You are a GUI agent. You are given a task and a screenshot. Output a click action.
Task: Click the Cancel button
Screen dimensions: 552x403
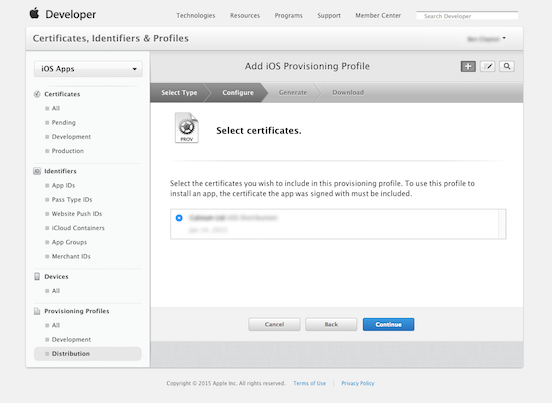(x=274, y=324)
